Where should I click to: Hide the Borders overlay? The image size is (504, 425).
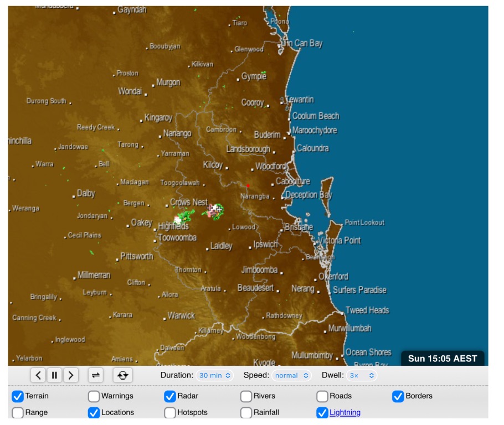coord(398,396)
